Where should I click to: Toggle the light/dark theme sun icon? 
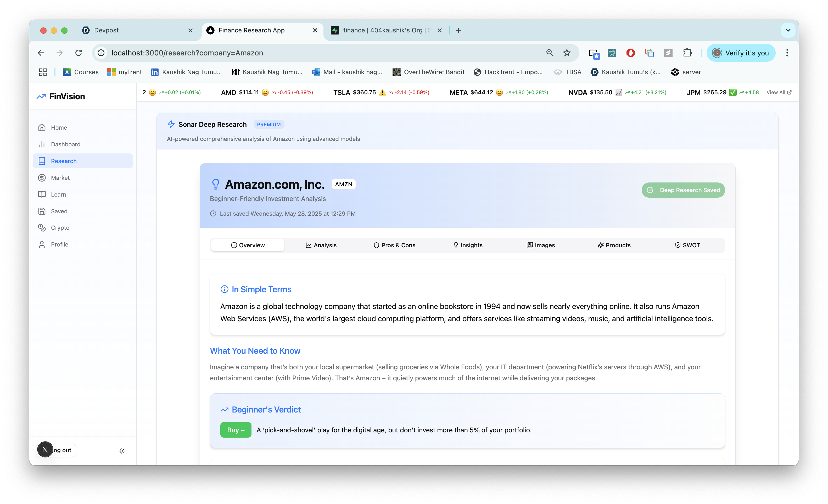[122, 451]
